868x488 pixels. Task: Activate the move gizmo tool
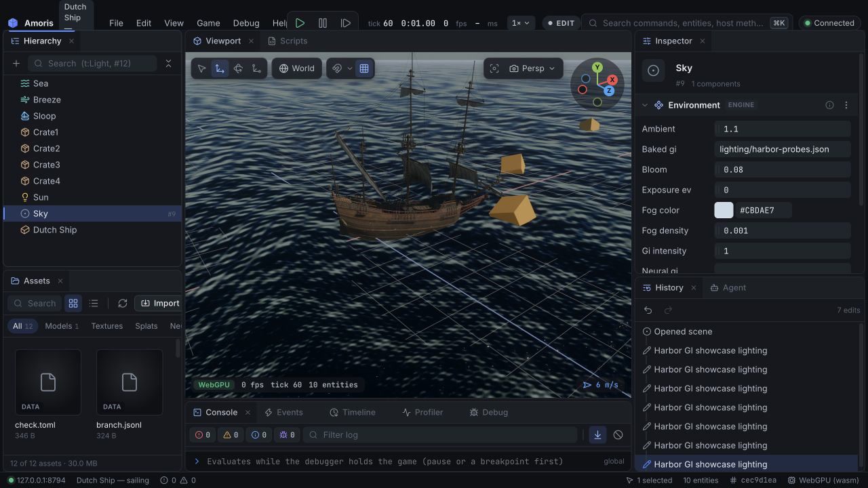coord(220,68)
